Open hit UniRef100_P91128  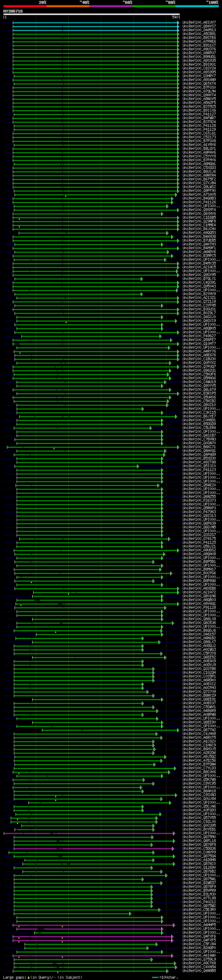click(x=199, y=607)
